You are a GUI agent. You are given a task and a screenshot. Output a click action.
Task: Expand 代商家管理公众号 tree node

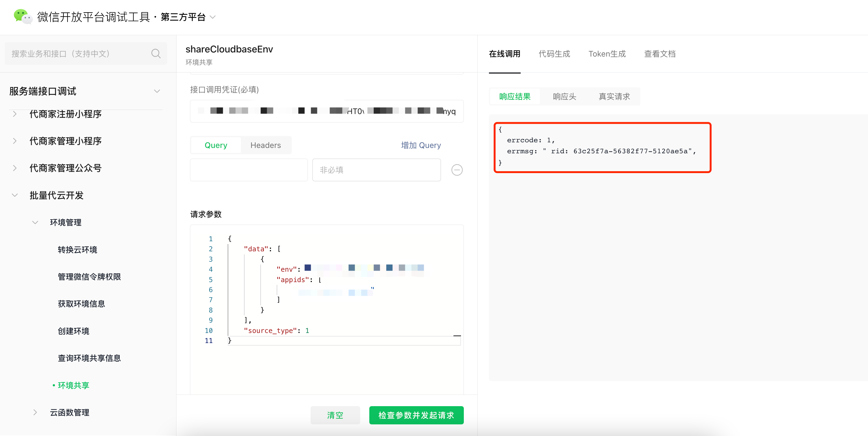14,168
